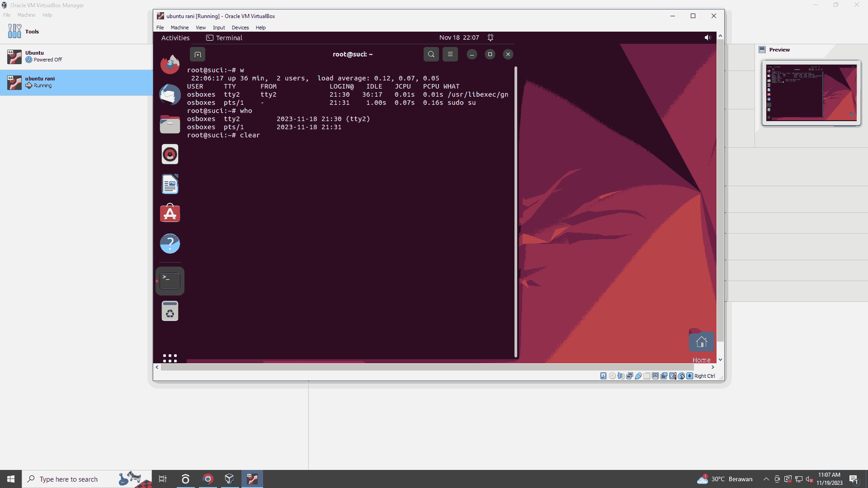Open Thunderbird mail in the Ubuntu dock
868x488 pixels.
click(170, 94)
